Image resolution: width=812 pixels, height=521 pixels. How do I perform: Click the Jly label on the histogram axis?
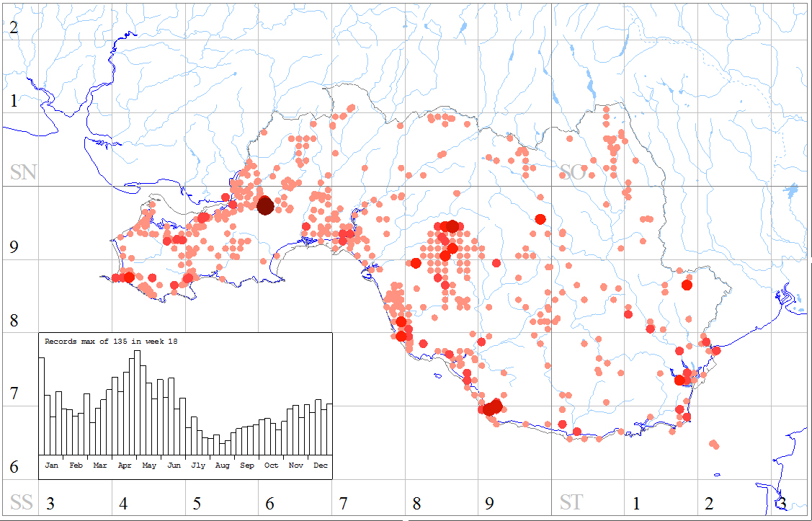pyautogui.click(x=197, y=466)
